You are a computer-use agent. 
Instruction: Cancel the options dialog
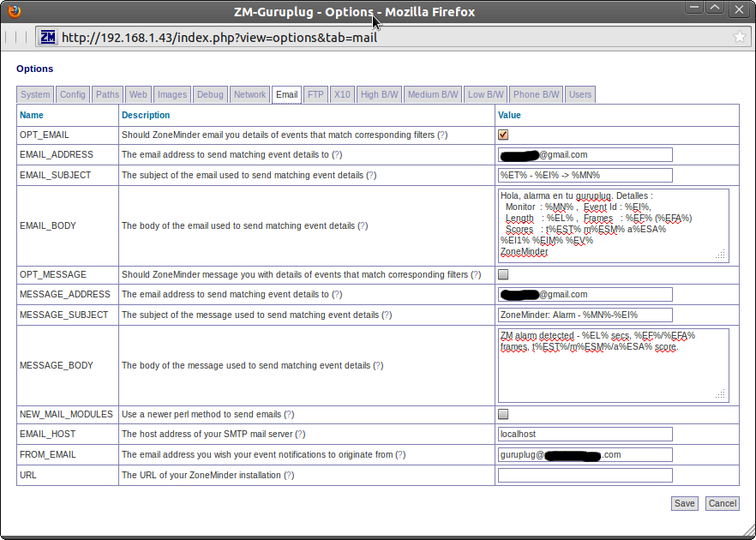point(723,503)
